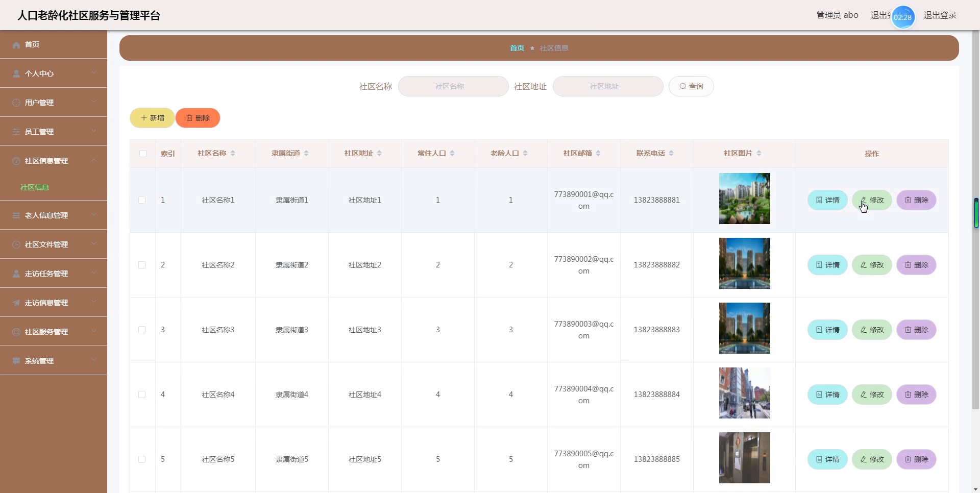Go to 首页 in the breadcrumb bar
This screenshot has width=980, height=493.
point(517,48)
